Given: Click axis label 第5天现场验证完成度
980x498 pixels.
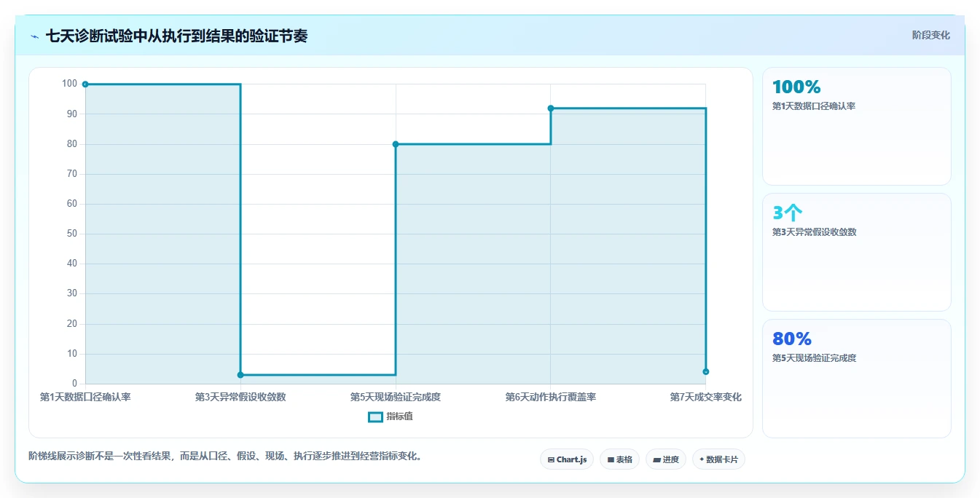Looking at the screenshot, I should tap(396, 398).
